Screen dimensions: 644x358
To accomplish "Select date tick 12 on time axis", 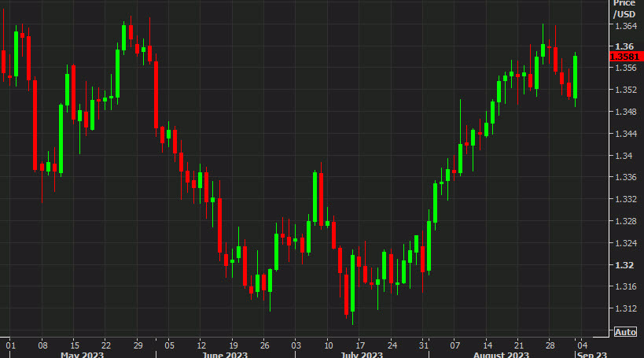I will pos(201,345).
